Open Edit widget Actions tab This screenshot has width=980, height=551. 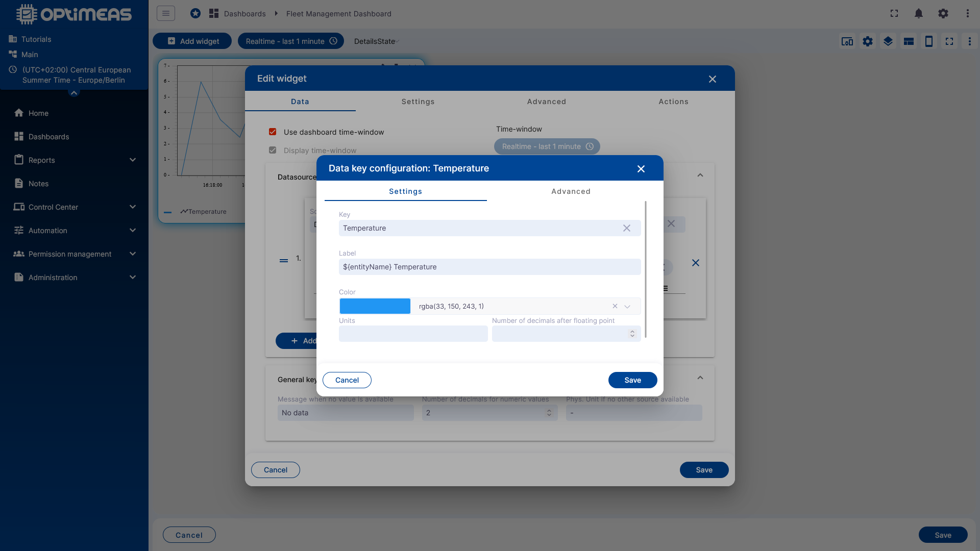674,102
